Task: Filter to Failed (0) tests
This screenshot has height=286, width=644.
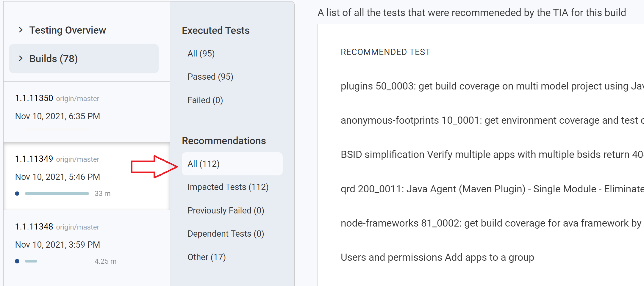Action: pyautogui.click(x=205, y=100)
